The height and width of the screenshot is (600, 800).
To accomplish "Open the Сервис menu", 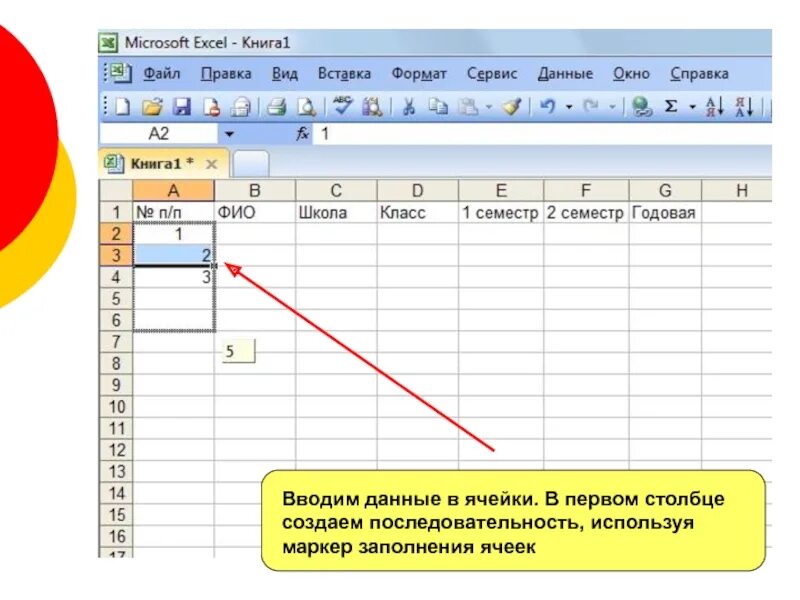I will [x=492, y=74].
